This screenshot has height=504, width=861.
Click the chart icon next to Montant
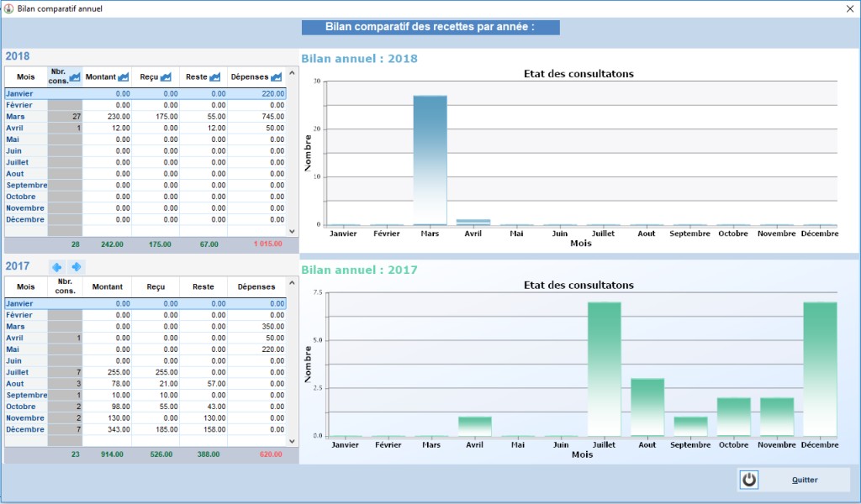(x=124, y=76)
